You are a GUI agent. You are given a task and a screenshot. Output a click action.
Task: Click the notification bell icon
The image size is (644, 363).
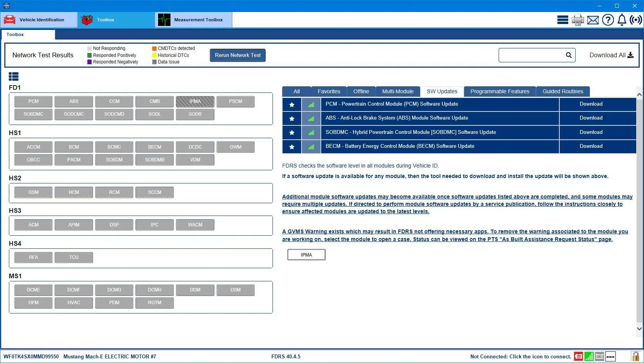[x=622, y=20]
